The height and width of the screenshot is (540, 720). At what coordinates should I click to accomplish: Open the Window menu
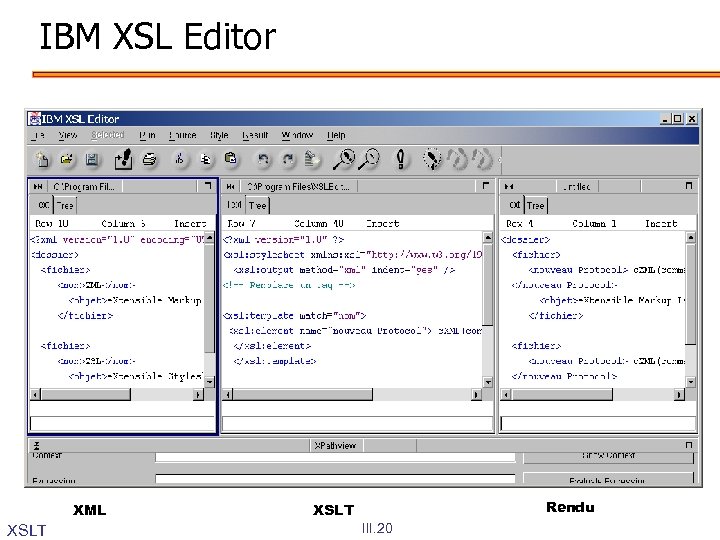[x=297, y=135]
